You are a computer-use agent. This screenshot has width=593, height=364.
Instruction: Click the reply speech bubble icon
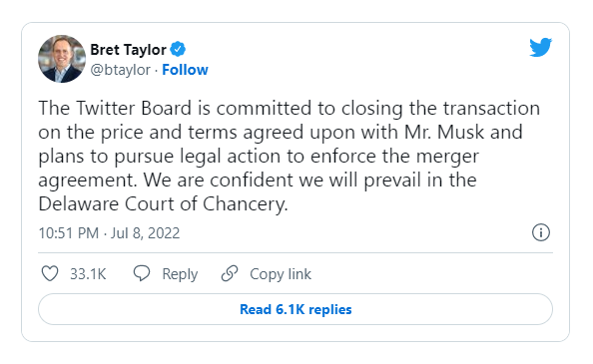[142, 273]
